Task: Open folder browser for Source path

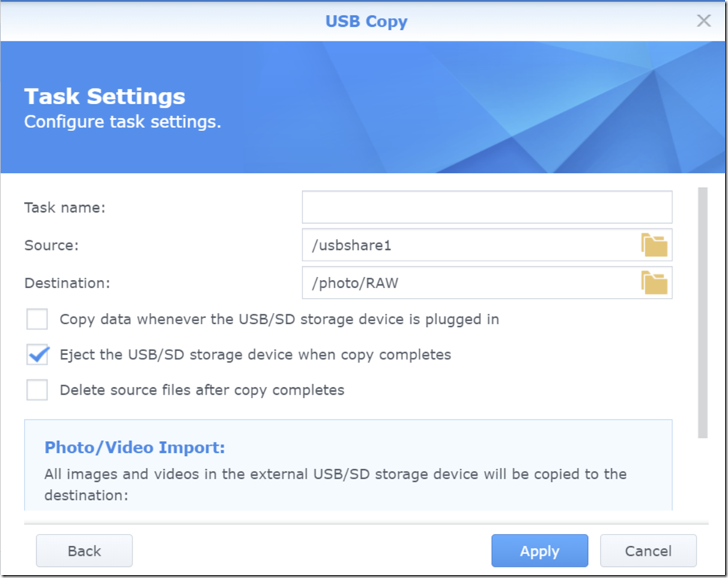Action: pos(654,245)
